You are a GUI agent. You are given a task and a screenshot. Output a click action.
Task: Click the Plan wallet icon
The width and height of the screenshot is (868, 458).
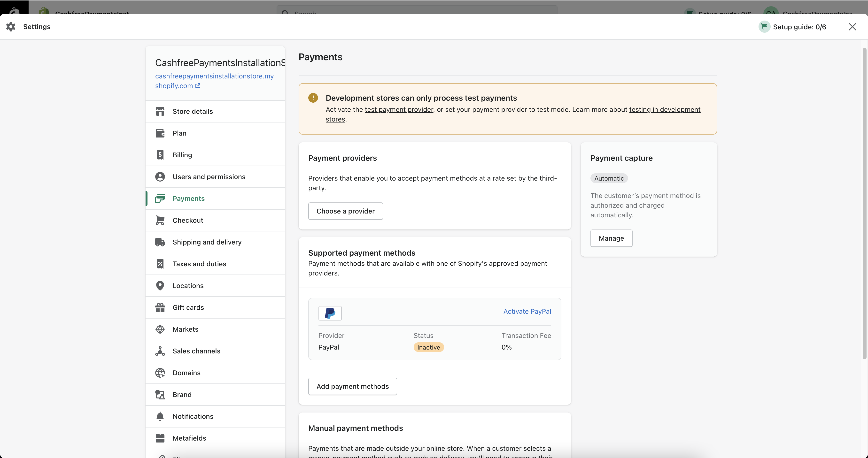[160, 133]
